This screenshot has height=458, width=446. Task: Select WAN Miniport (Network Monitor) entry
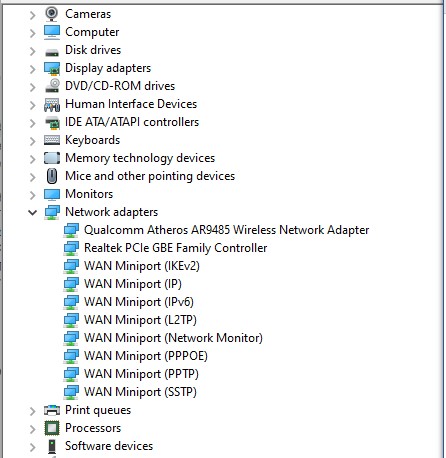(x=173, y=338)
